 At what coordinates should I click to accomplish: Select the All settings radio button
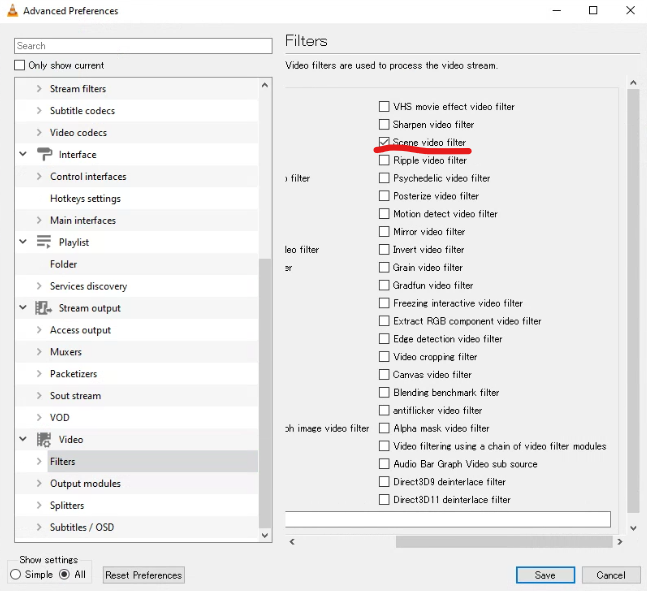point(64,574)
